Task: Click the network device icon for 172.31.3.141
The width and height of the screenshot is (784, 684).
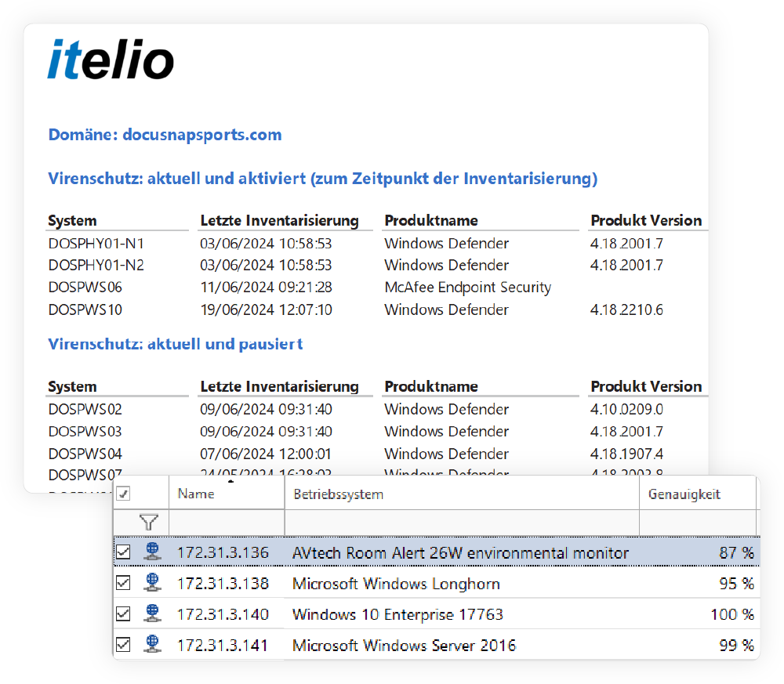Action: (x=152, y=645)
